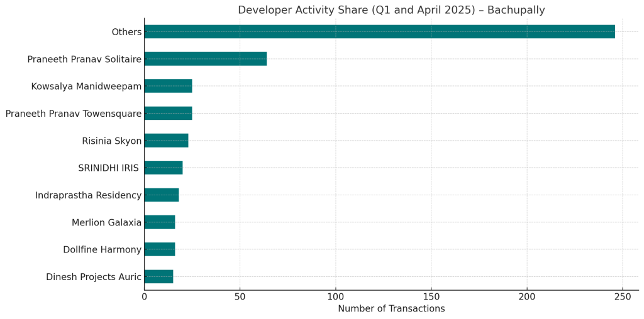
Task: Select the 'Indraprastha Residency' label
Action: pyautogui.click(x=88, y=195)
